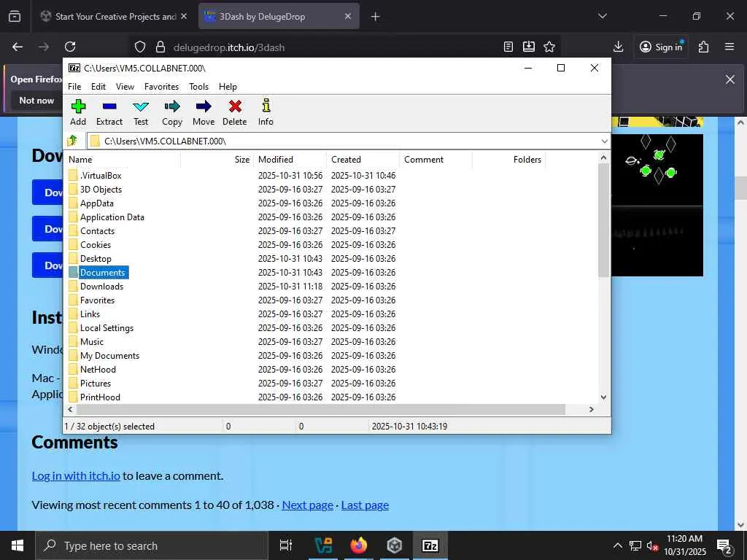
Task: Open the Firefox hamburger application menu
Action: coord(729,47)
